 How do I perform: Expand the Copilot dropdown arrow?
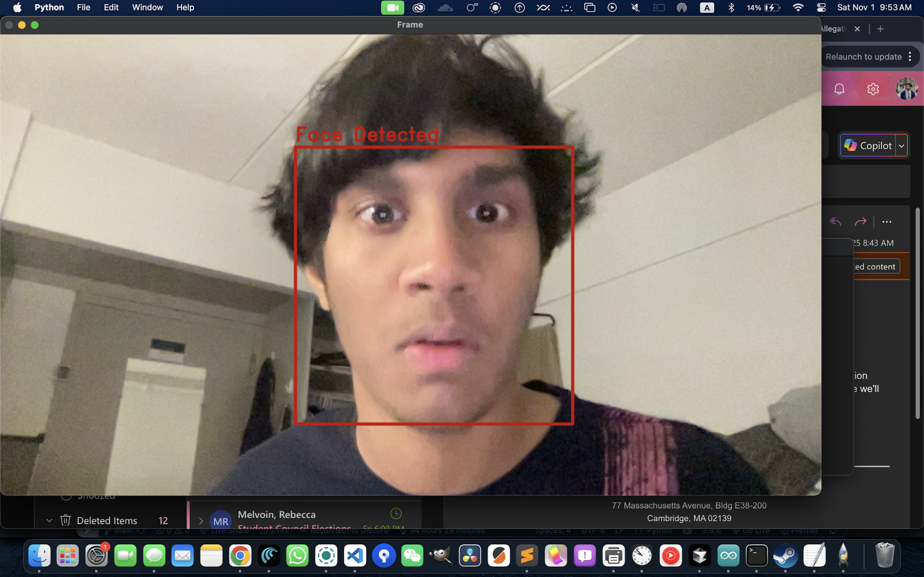[x=901, y=146]
